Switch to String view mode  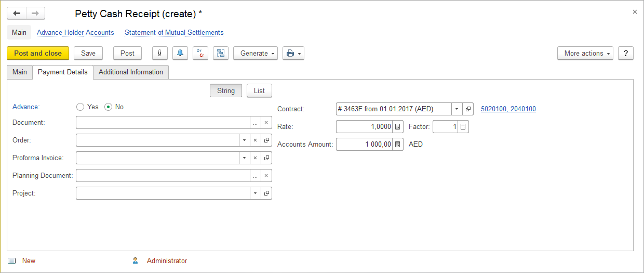[x=225, y=90]
